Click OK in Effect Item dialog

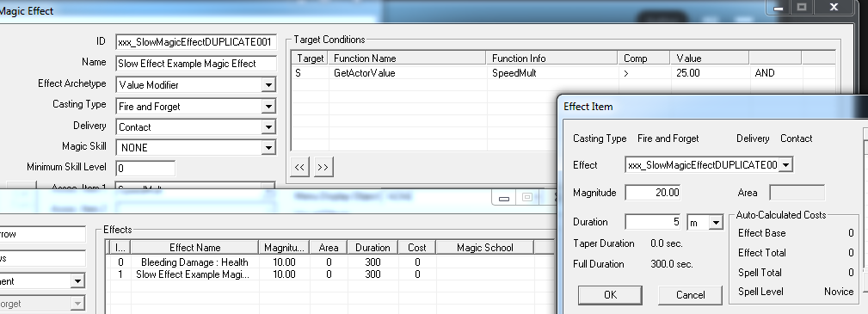pyautogui.click(x=610, y=295)
